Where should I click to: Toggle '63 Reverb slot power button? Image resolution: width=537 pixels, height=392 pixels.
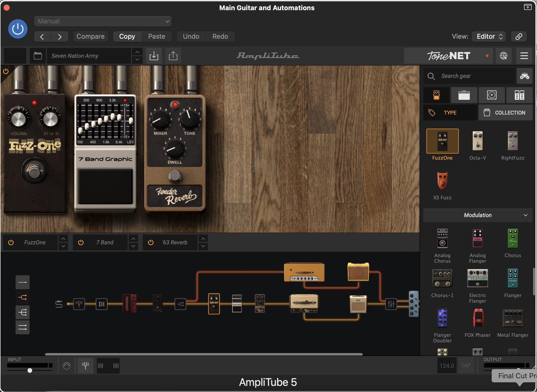[151, 243]
